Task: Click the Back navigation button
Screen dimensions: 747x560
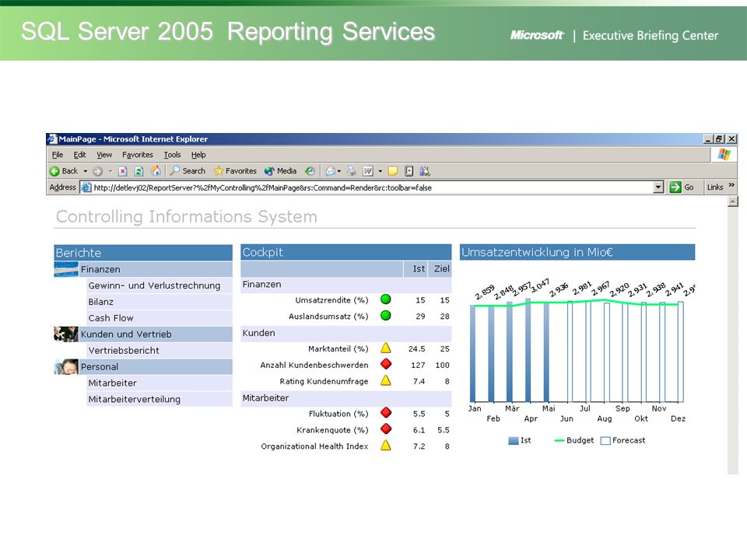Action: pos(63,171)
